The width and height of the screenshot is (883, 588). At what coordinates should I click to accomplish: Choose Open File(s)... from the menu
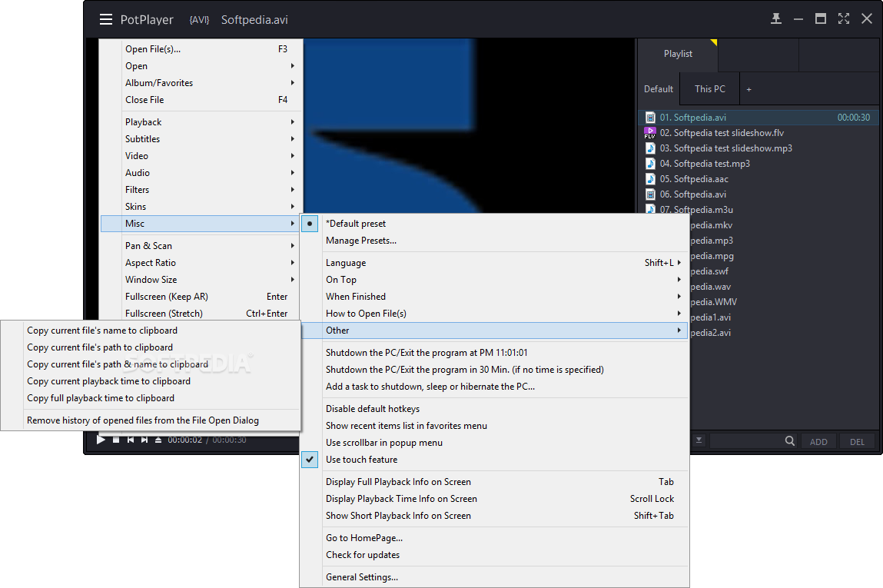tap(199, 49)
